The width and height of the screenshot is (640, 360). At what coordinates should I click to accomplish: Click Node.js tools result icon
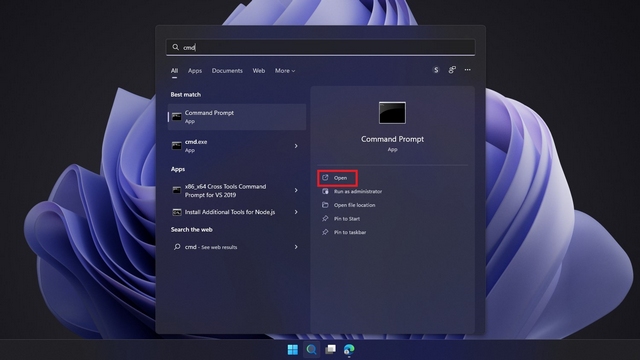click(176, 212)
